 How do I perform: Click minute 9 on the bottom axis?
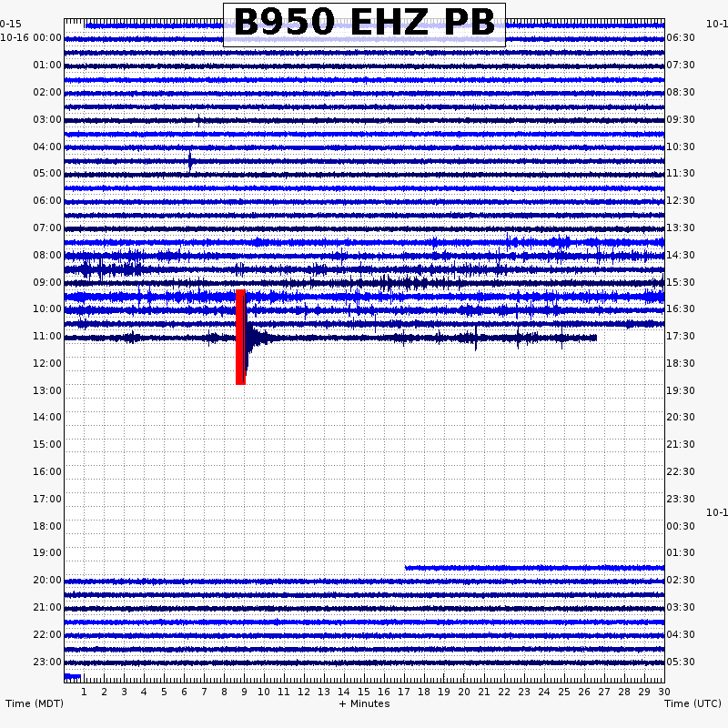[x=244, y=692]
